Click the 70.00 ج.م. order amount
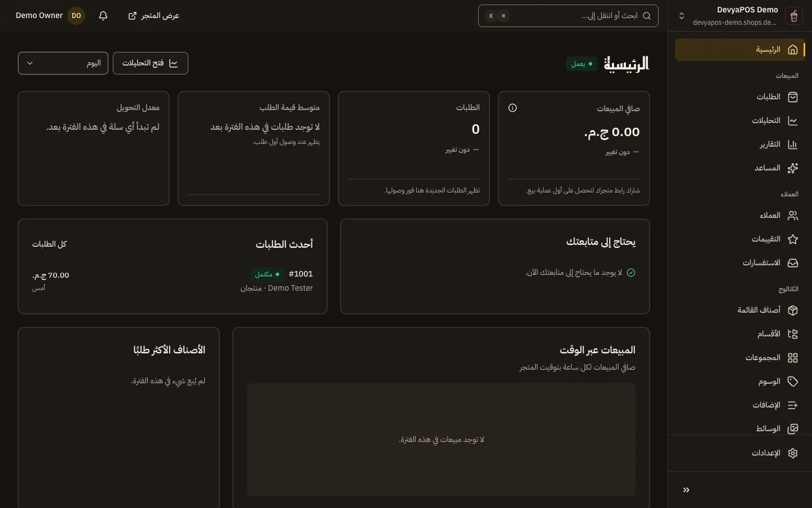 point(51,275)
